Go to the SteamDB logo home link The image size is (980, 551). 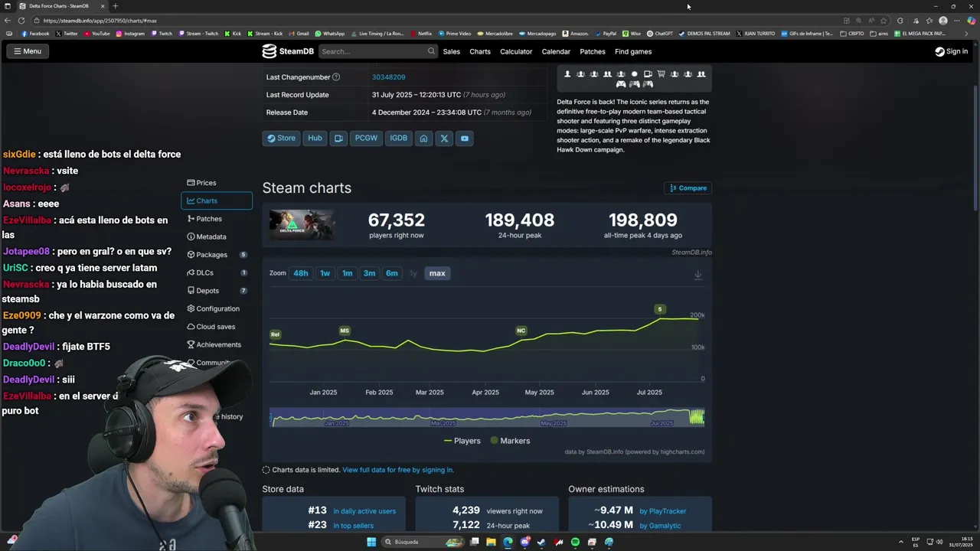click(x=288, y=51)
